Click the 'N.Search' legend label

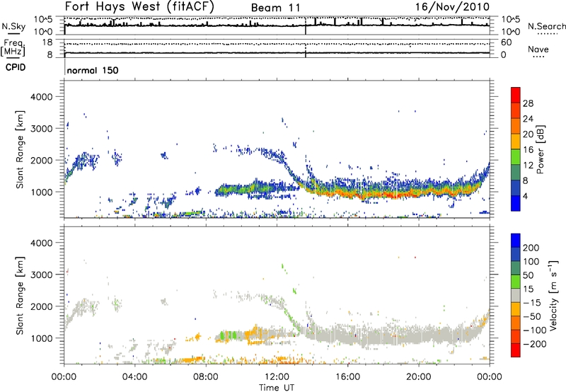[x=546, y=26]
